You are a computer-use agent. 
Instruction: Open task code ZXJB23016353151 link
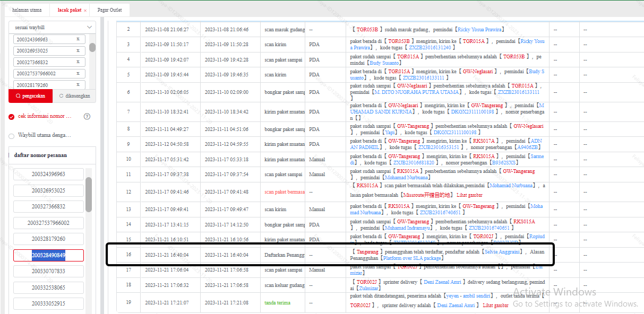439,147
